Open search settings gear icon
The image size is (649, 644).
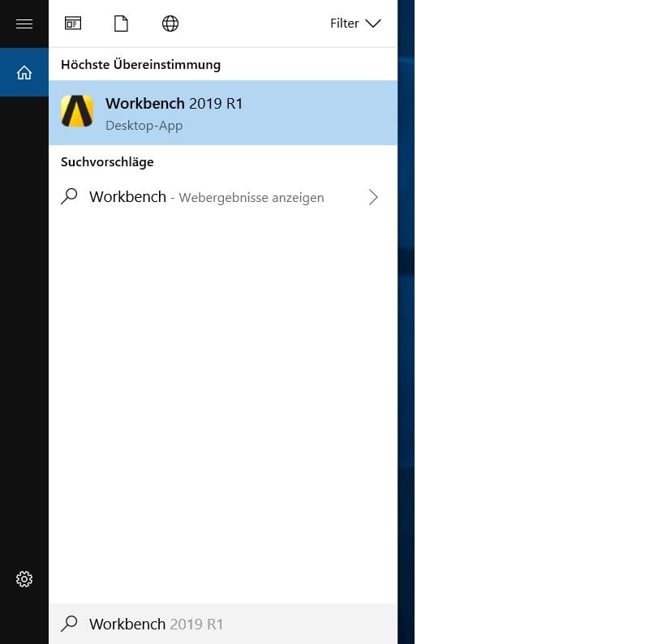24,579
